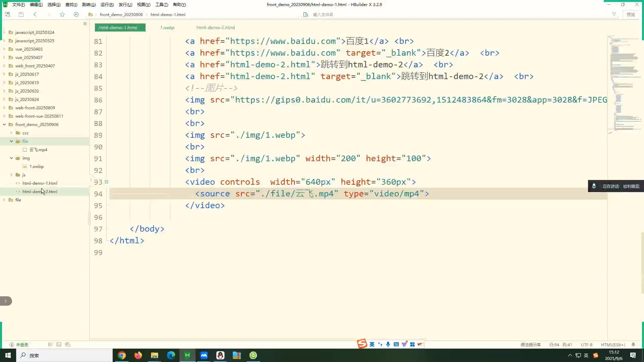The height and width of the screenshot is (362, 644).
Task: Click the filter funnel icon
Action: [x=614, y=14]
